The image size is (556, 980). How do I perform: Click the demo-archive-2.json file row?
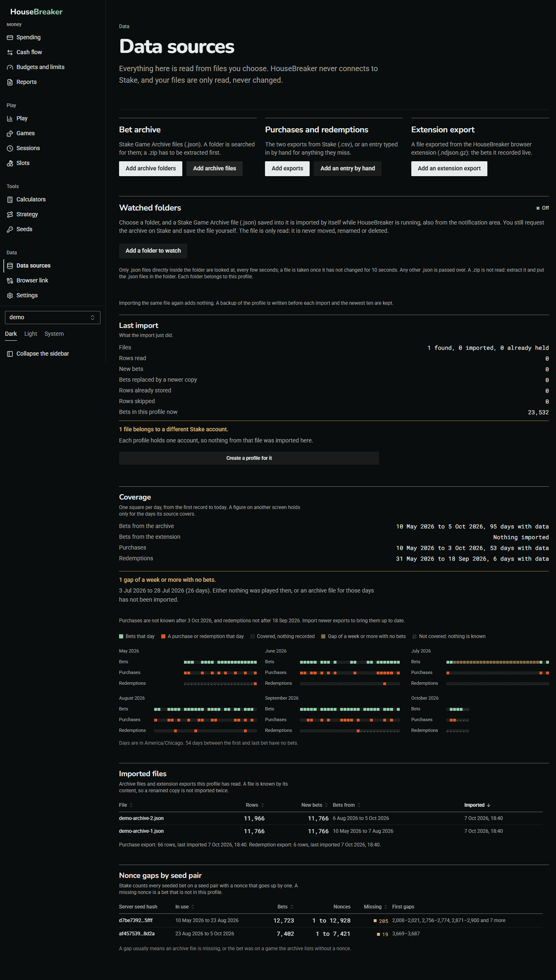tap(331, 818)
